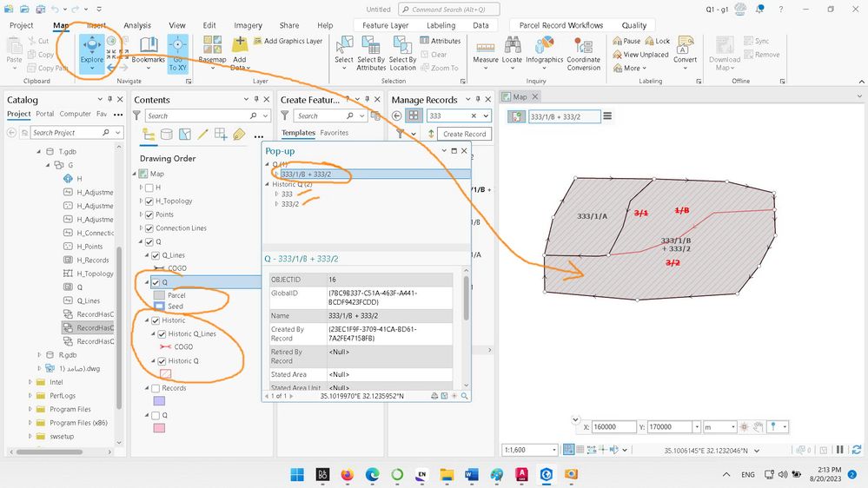
Task: Uncheck the Points layer
Action: pos(149,214)
